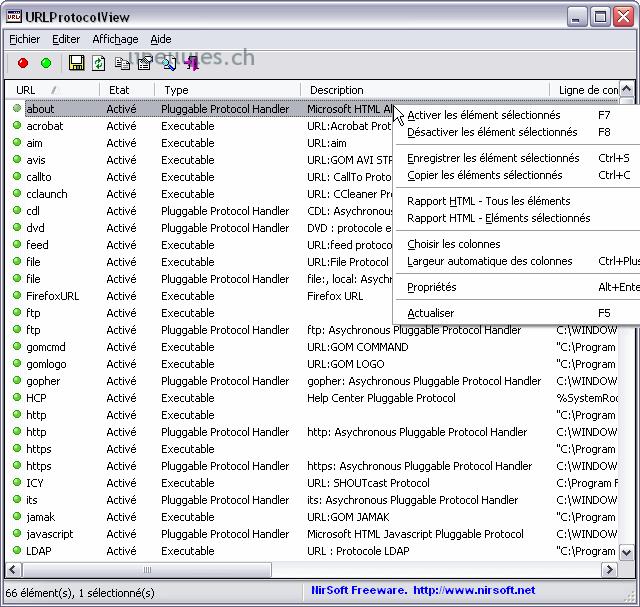Choose Actualiser in the context menu
Viewport: 640px width, 607px height.
click(516, 313)
